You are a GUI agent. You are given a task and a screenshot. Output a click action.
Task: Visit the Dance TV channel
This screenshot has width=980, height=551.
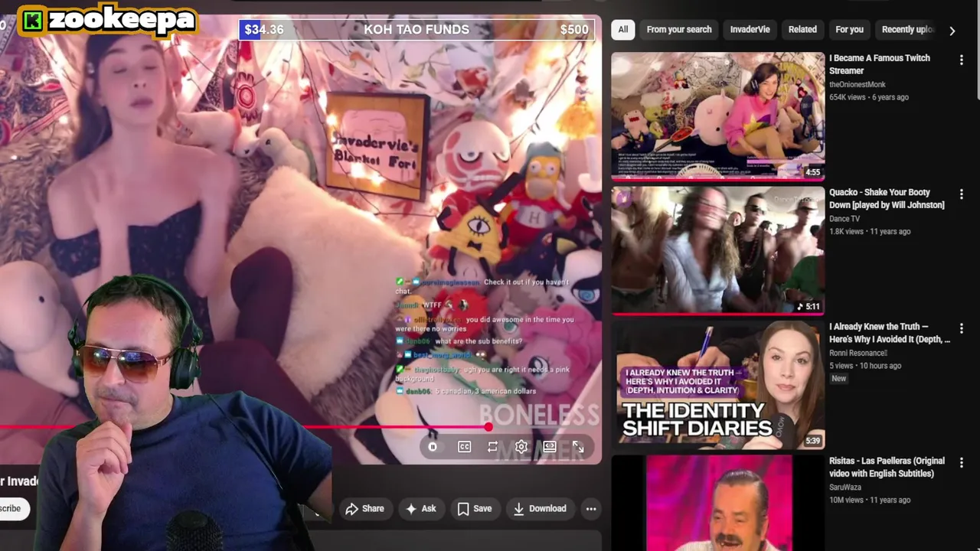click(844, 219)
